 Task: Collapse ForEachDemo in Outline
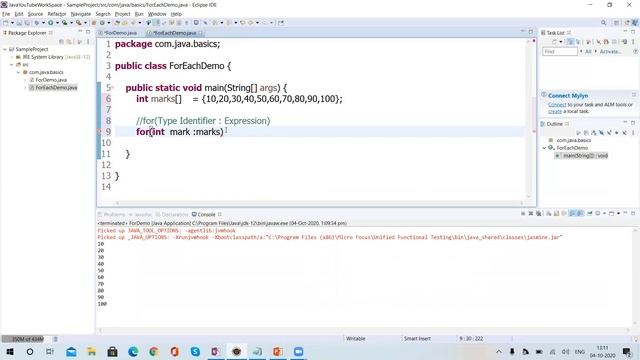tap(544, 148)
